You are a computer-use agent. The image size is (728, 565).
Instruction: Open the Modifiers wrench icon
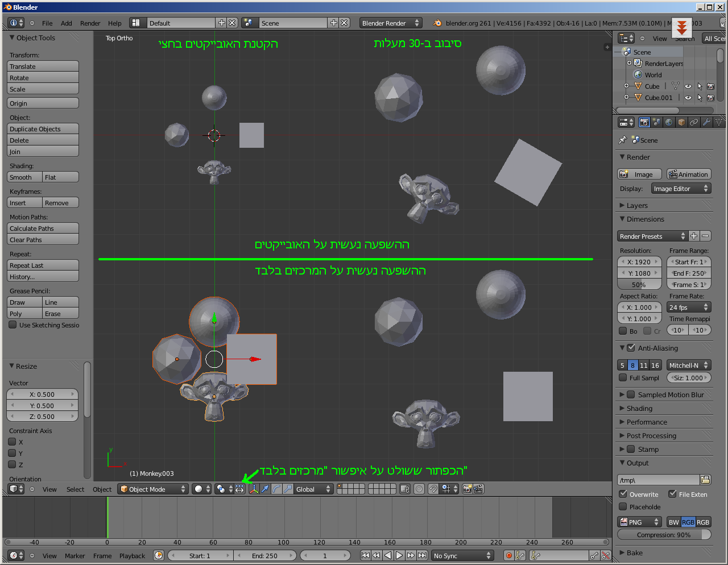tap(706, 122)
